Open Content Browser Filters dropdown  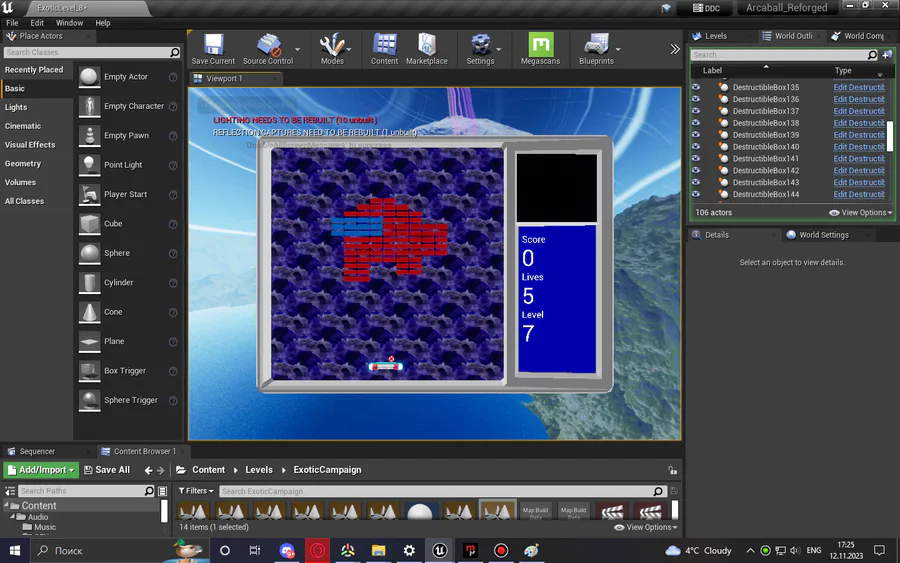pyautogui.click(x=196, y=491)
